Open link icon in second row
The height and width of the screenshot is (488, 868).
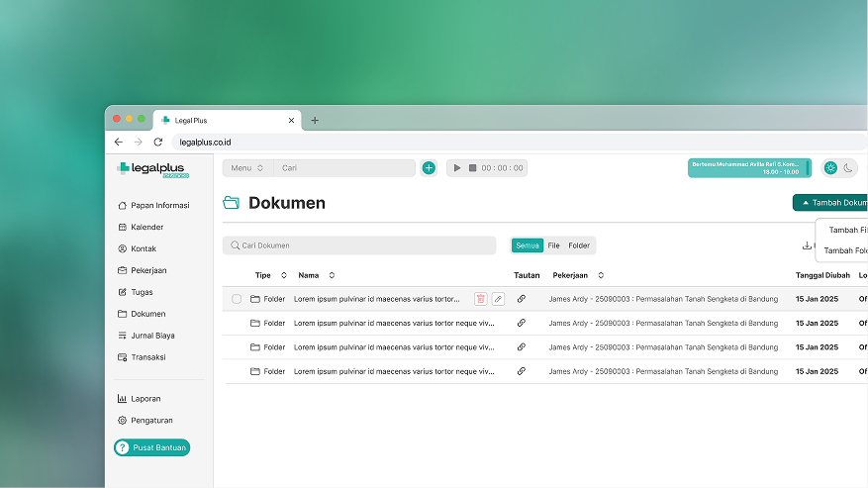click(x=522, y=323)
